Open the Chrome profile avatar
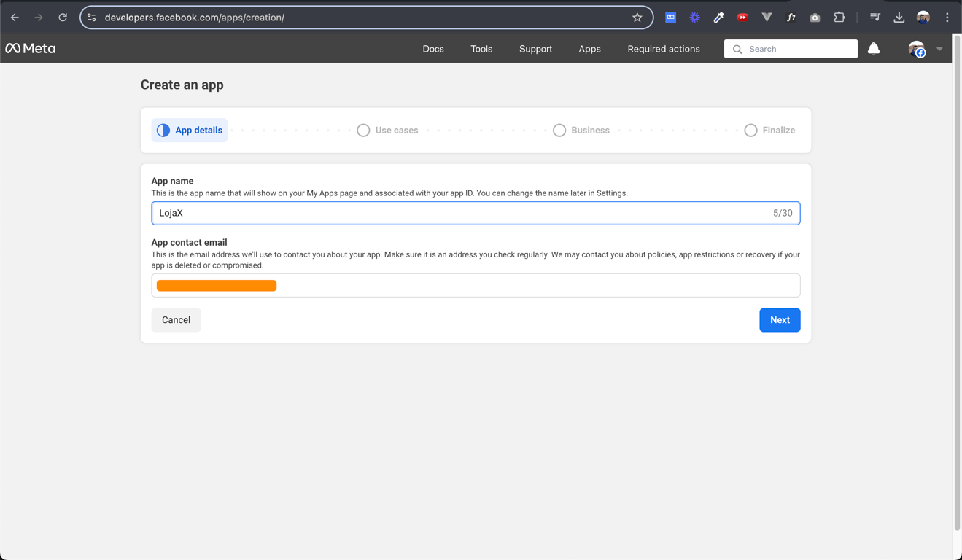The image size is (962, 560). [923, 17]
